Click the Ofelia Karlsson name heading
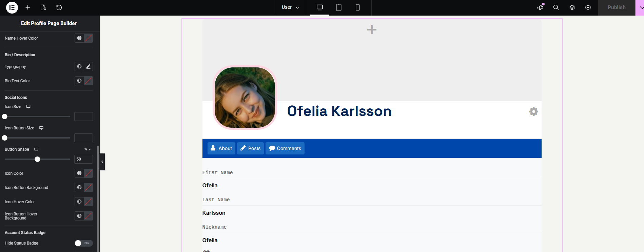Screen dimensions: 644x252 pos(339,111)
